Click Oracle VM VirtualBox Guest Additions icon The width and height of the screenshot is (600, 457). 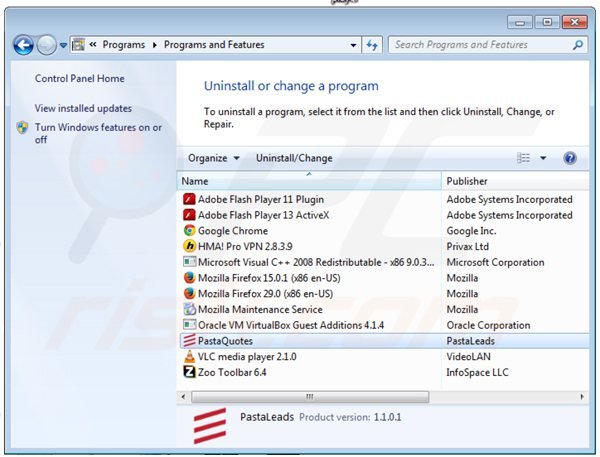click(x=189, y=325)
